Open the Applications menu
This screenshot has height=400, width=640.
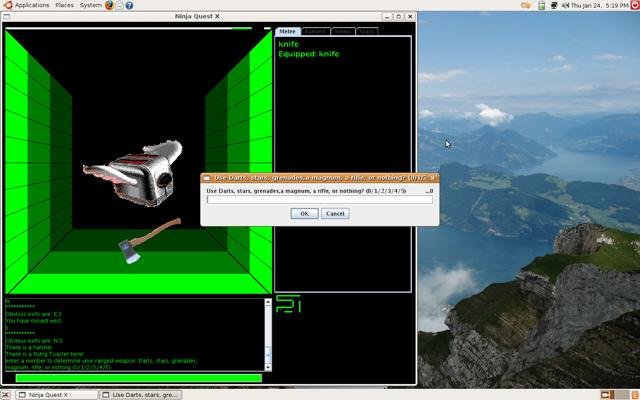click(x=27, y=5)
